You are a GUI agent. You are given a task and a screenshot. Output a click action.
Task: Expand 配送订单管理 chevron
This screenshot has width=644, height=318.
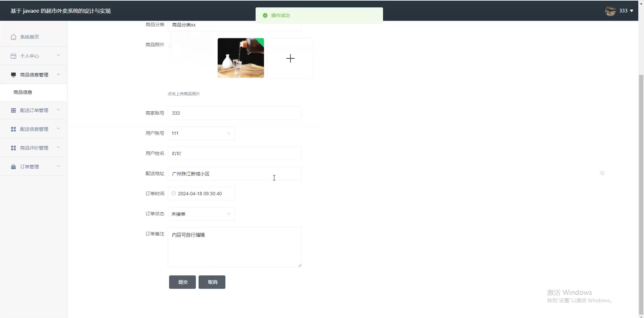pos(58,110)
